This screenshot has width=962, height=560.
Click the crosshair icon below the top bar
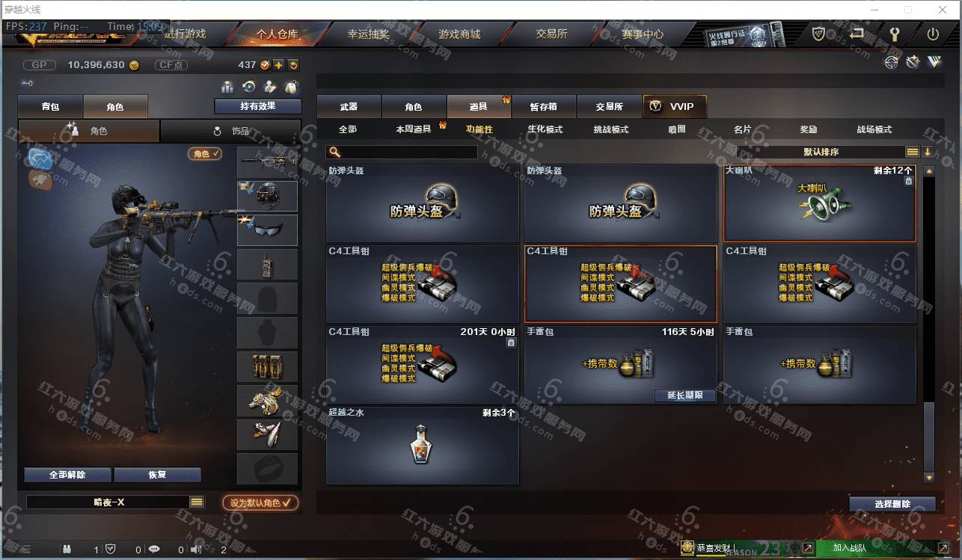(891, 62)
